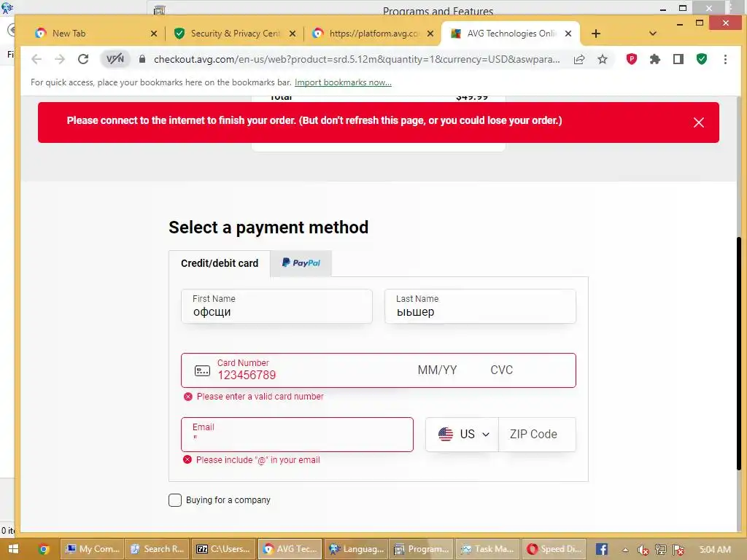Viewport: 747px width, 560px height.
Task: Click the action center flag icon
Action: [679, 550]
